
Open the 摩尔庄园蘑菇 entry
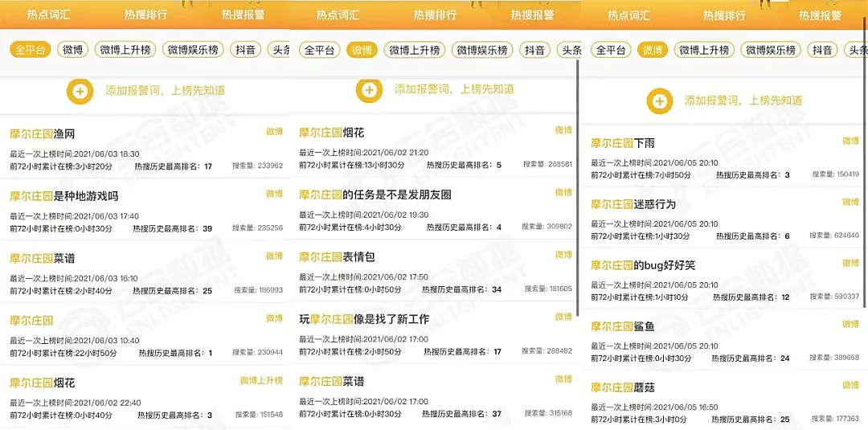(x=724, y=401)
